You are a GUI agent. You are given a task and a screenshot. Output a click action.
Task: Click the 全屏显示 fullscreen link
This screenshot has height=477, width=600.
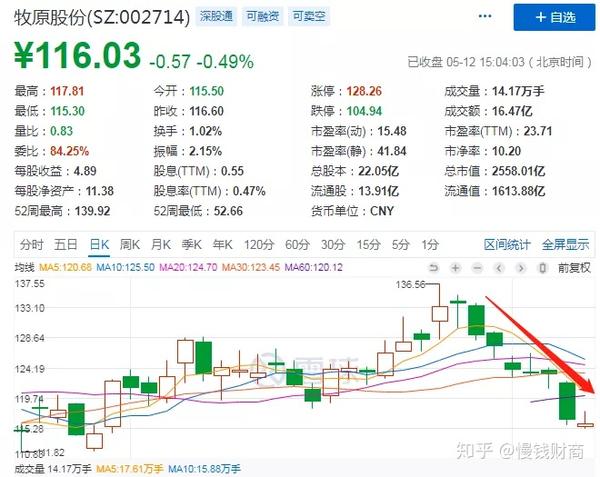[565, 244]
